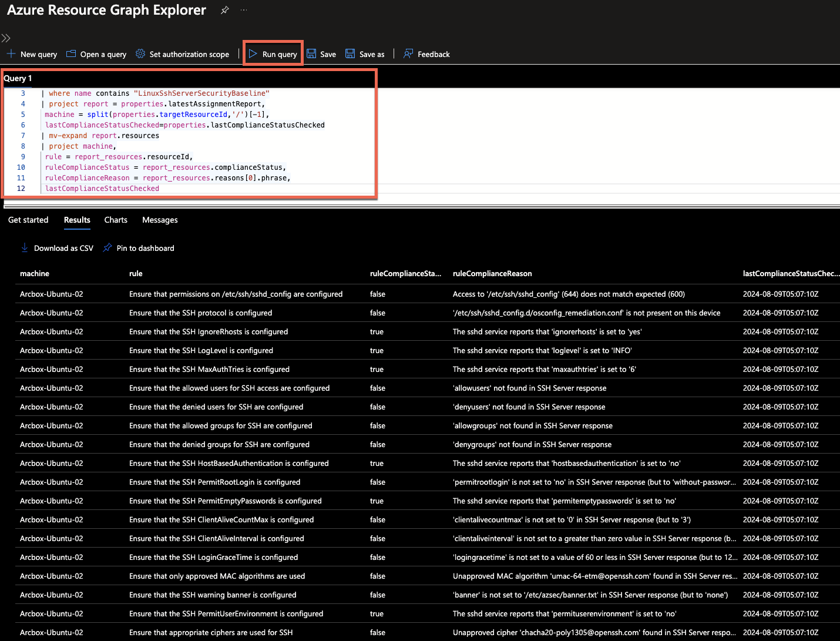The height and width of the screenshot is (641, 840).
Task: Click "Ensure that the denied users for SSH are configured"
Action: [216, 407]
